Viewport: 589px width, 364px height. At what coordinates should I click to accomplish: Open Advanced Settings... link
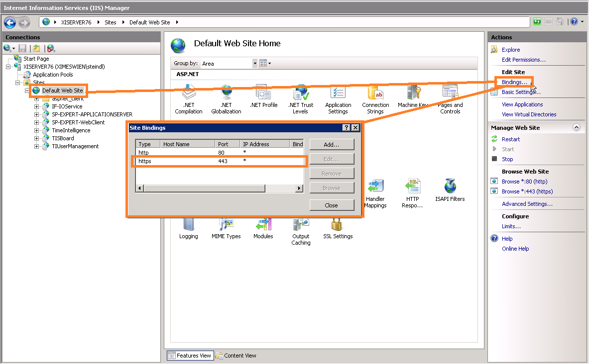pyautogui.click(x=527, y=204)
